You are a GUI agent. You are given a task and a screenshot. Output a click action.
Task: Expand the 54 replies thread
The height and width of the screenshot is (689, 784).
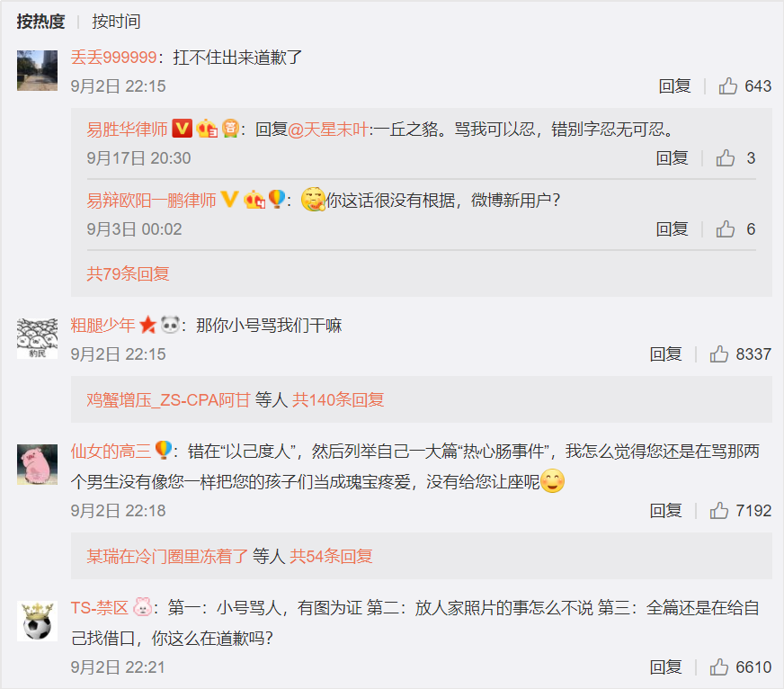pyautogui.click(x=331, y=556)
